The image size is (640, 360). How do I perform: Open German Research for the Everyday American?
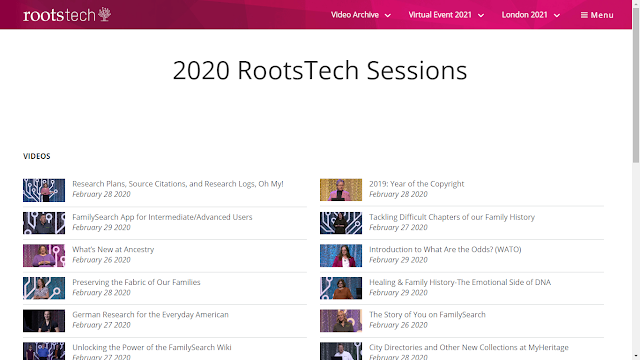150,315
